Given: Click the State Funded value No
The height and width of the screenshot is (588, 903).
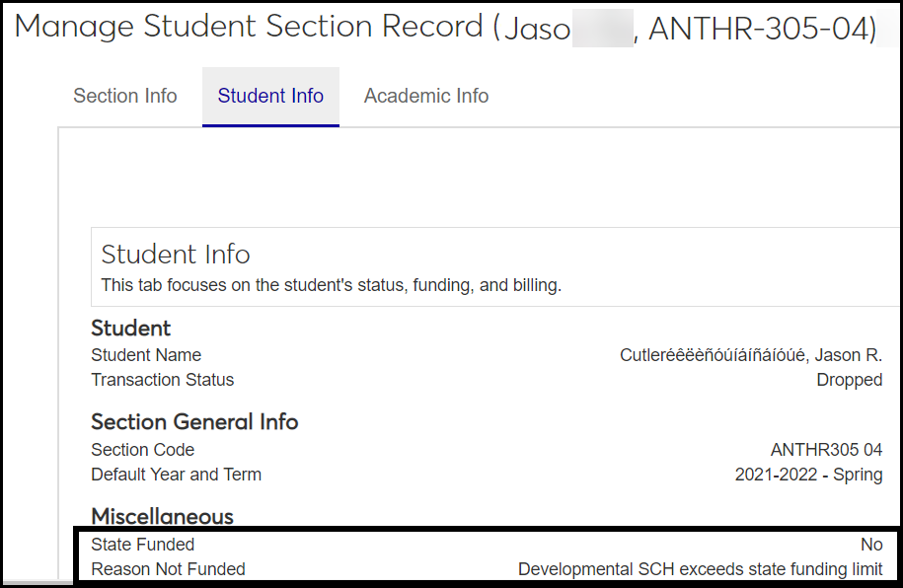Looking at the screenshot, I should pos(871,545).
